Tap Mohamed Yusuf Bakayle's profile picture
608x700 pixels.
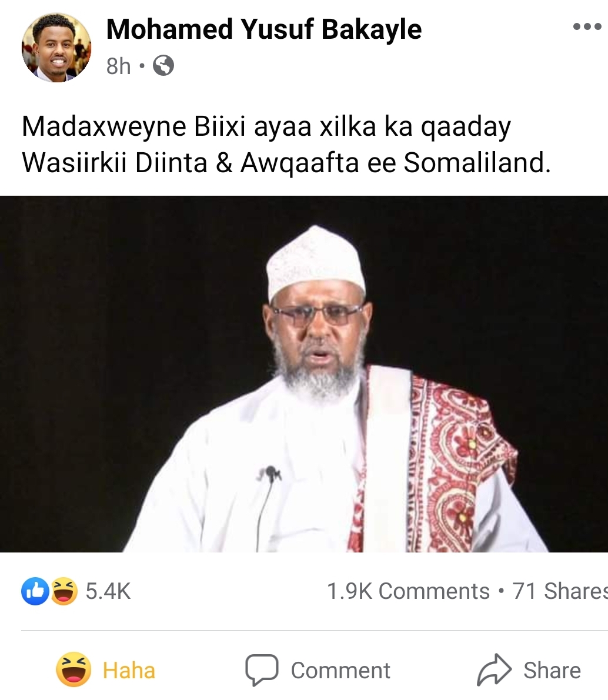click(x=56, y=48)
